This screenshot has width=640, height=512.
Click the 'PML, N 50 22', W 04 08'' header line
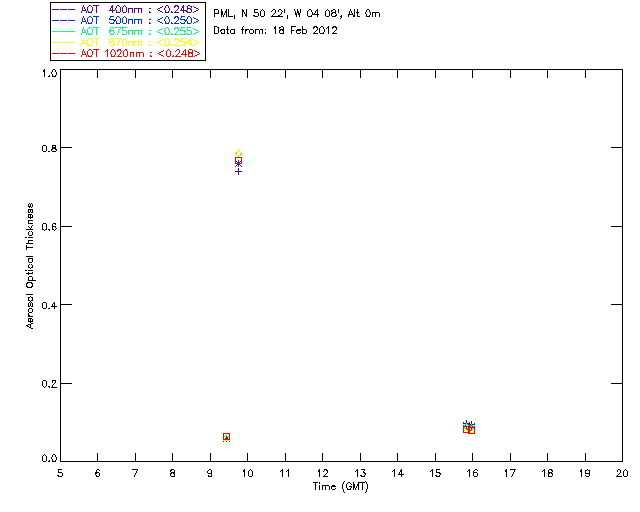297,14
